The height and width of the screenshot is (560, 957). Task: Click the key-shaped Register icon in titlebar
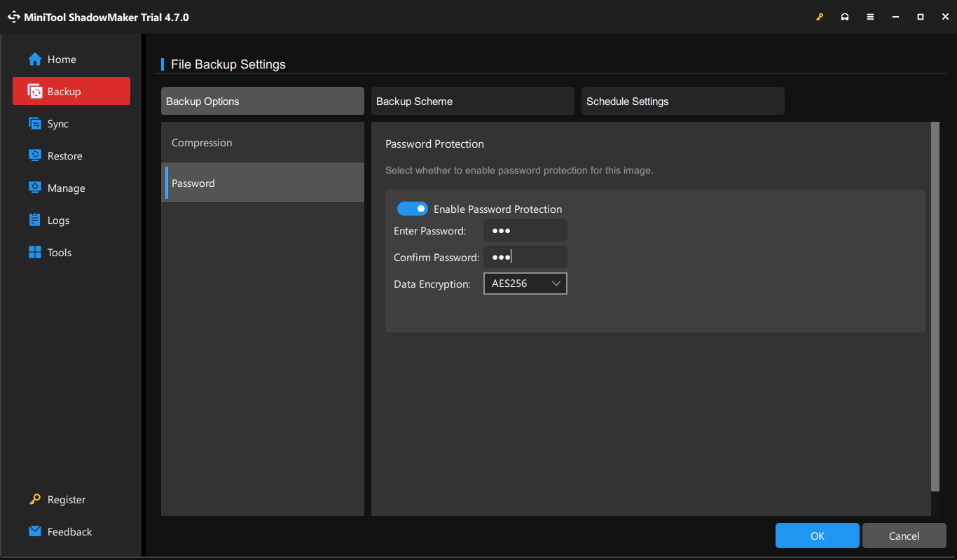(x=820, y=16)
